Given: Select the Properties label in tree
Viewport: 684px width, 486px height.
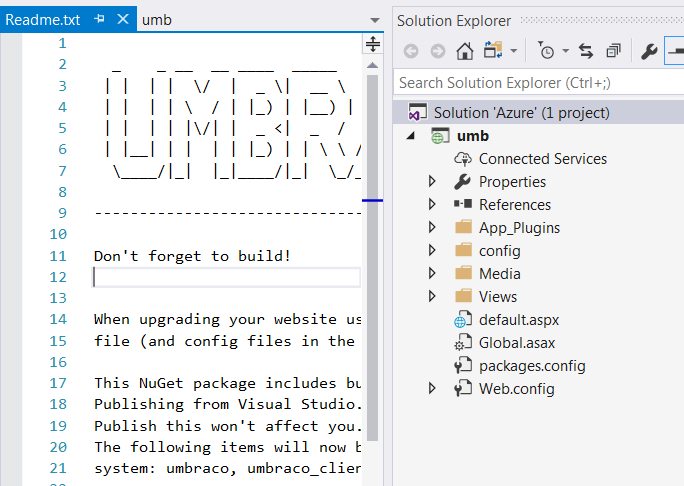Looking at the screenshot, I should (x=512, y=181).
